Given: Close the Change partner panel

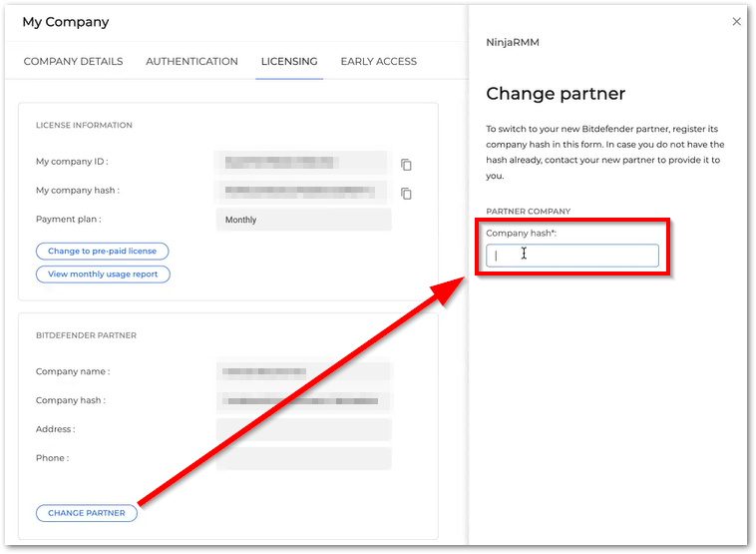Looking at the screenshot, I should tap(737, 21).
